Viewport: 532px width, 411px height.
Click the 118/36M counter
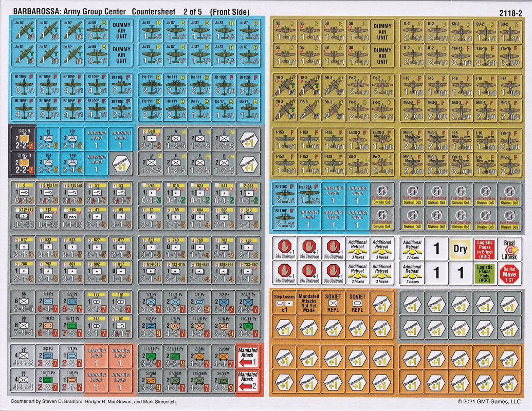[x=200, y=381]
